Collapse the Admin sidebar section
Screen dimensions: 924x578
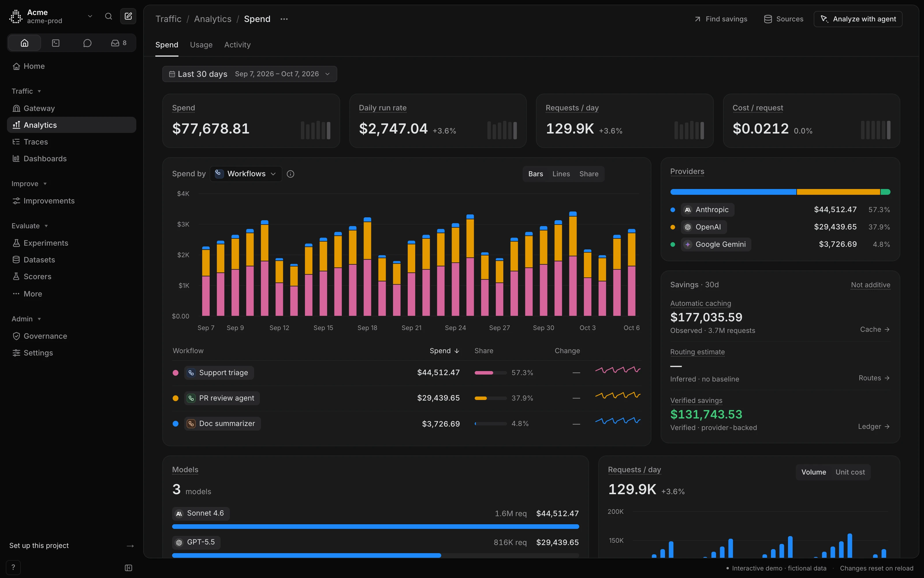(x=26, y=319)
